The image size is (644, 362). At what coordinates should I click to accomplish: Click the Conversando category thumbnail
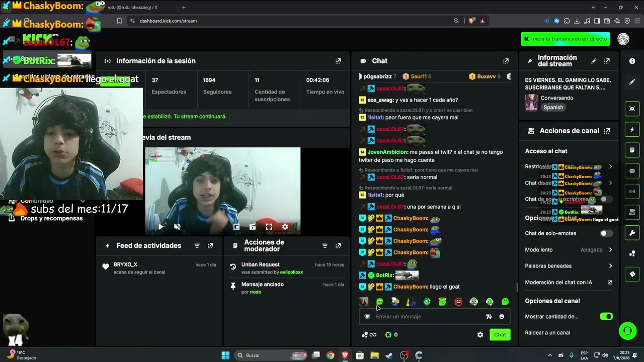531,103
